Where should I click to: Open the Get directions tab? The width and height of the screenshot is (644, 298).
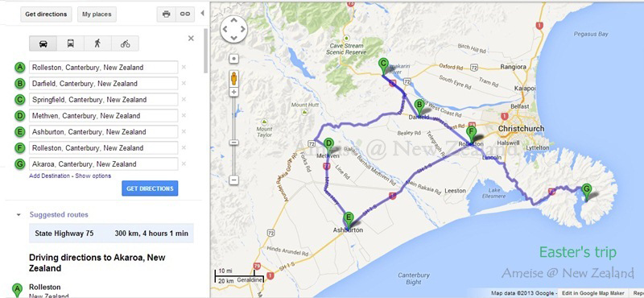46,14
